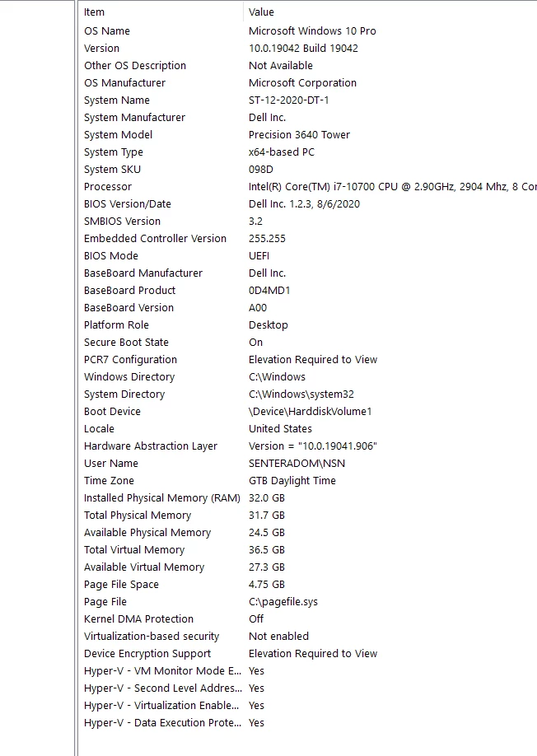Click value C:\Windows\system32
537x756 pixels.
301,394
